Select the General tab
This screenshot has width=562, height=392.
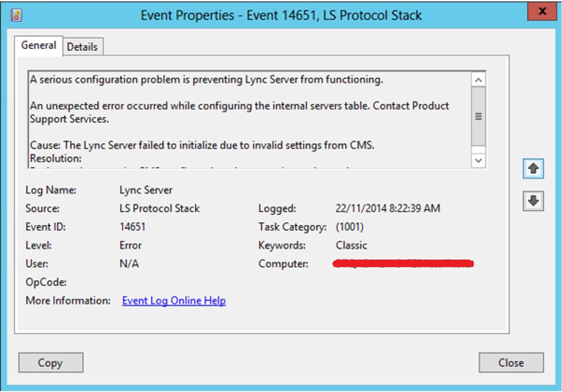pyautogui.click(x=39, y=46)
